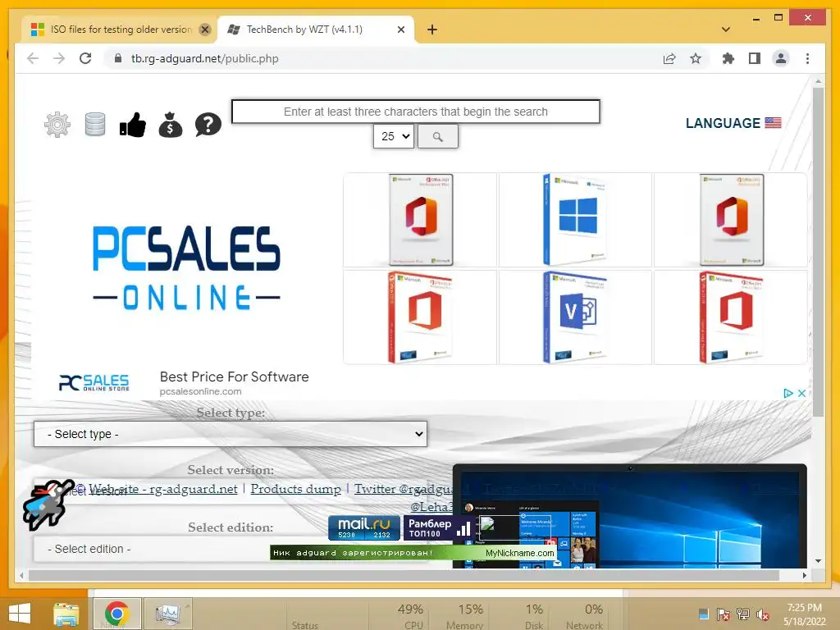The width and height of the screenshot is (840, 630).
Task: Click the database stack icon
Action: click(x=95, y=125)
